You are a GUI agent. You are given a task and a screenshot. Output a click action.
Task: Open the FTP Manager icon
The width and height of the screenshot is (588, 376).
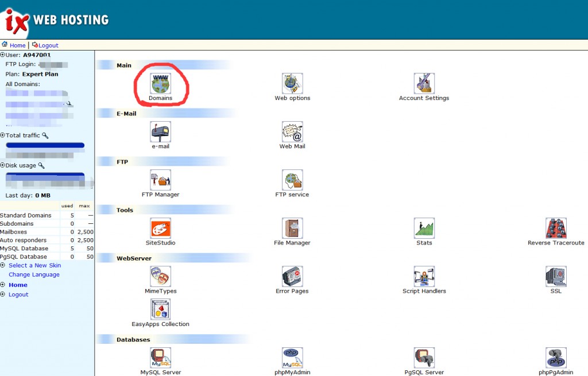click(161, 180)
